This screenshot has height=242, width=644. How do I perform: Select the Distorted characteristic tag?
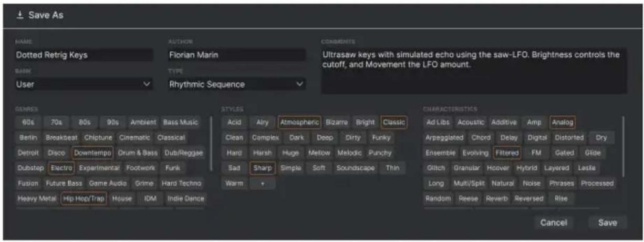tap(569, 137)
